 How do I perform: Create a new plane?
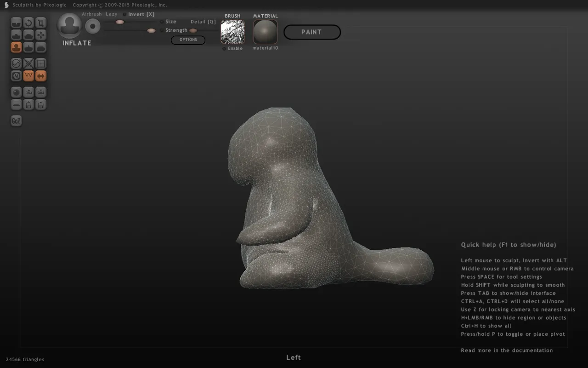16,104
